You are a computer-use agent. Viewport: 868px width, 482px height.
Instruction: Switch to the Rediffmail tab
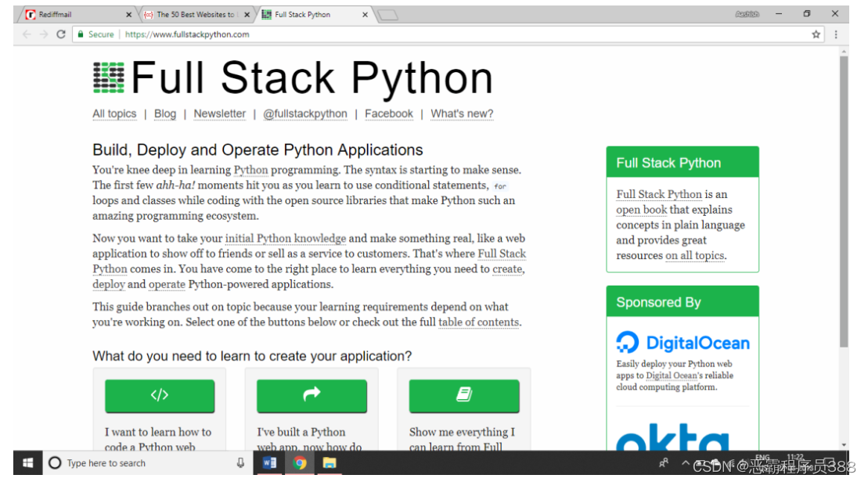point(74,14)
